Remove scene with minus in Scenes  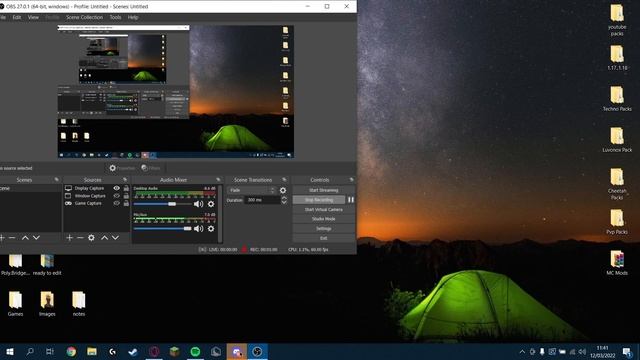[12, 238]
